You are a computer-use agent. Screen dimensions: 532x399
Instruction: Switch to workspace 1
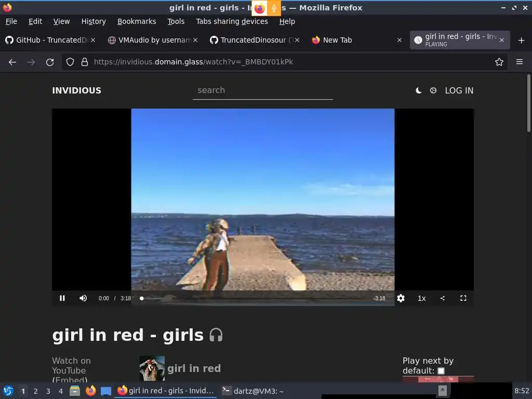point(23,391)
